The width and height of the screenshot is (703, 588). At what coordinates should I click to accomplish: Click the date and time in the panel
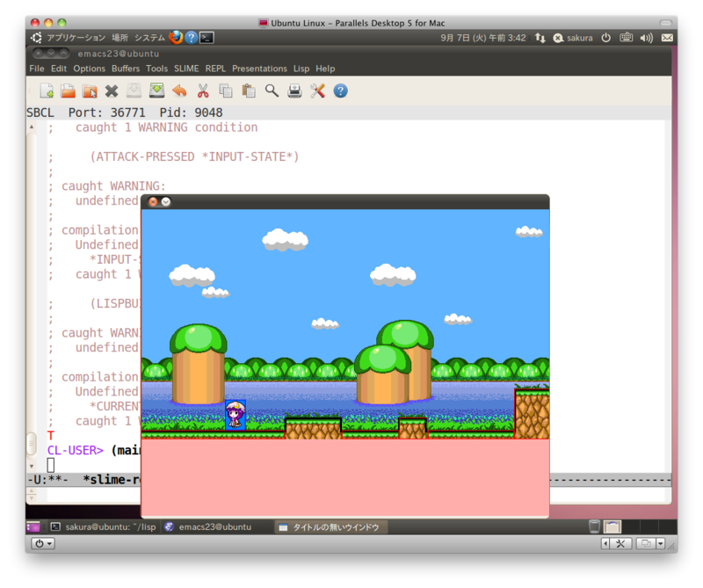(482, 38)
